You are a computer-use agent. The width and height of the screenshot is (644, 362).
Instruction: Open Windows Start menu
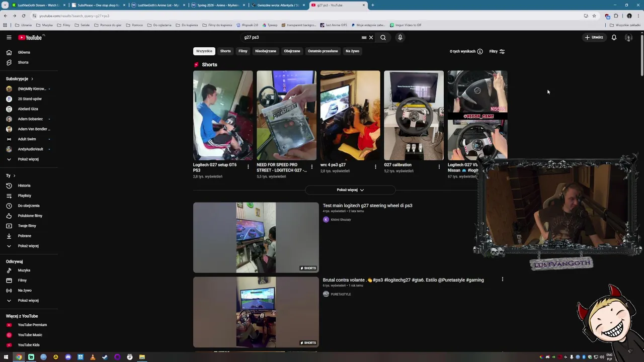(6, 357)
